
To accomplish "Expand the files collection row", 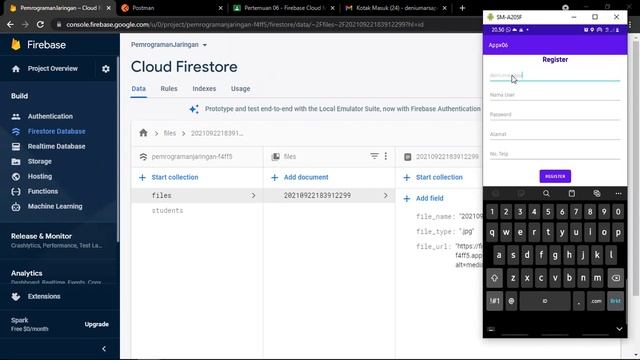I will click(x=197, y=196).
